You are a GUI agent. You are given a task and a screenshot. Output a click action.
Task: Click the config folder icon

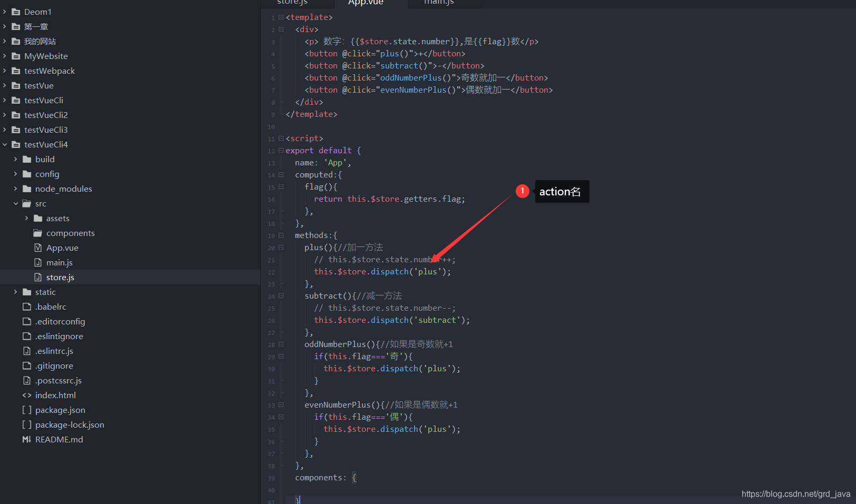pyautogui.click(x=27, y=174)
